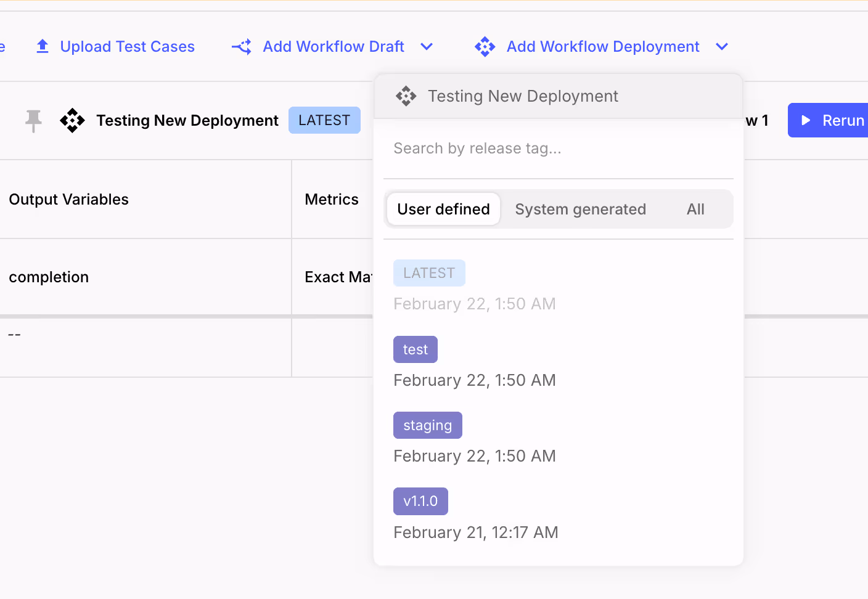The width and height of the screenshot is (868, 599).
Task: Click the pin icon beside Testing New Deployment
Action: tap(33, 120)
